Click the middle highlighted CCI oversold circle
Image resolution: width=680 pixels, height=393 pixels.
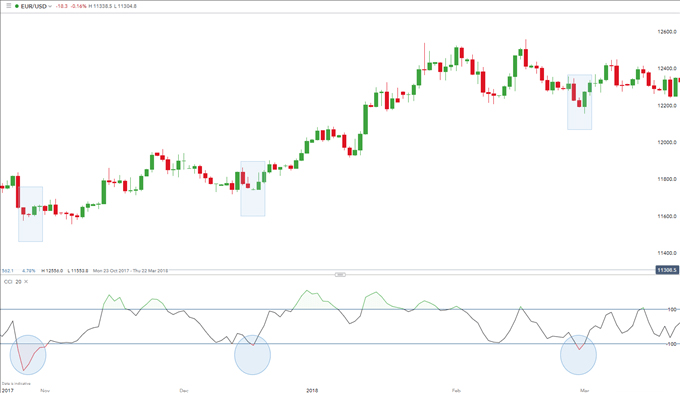click(x=252, y=355)
